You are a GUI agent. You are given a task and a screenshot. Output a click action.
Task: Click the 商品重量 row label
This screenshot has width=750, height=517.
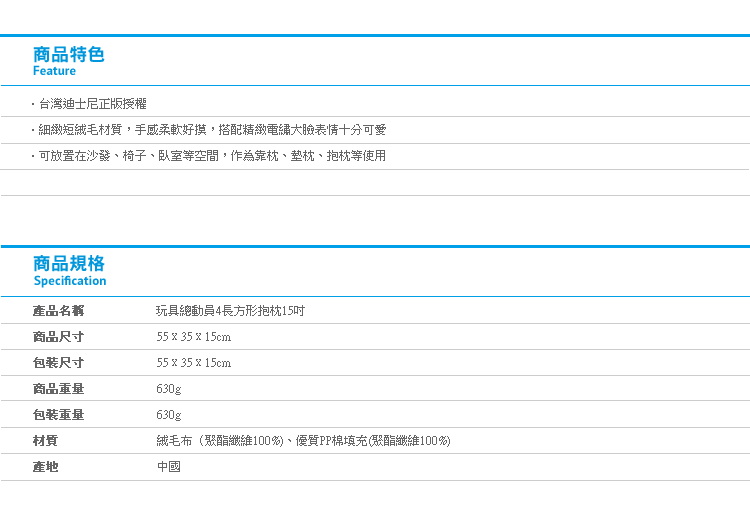pos(58,388)
